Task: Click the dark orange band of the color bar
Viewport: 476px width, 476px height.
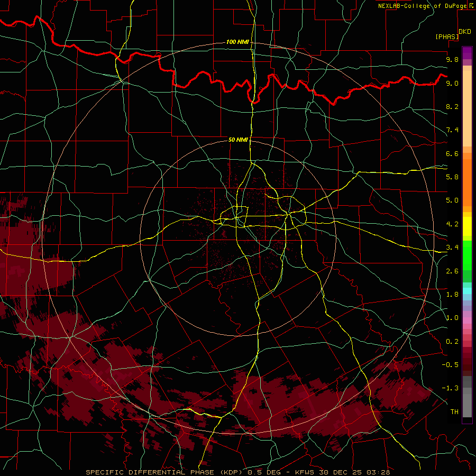Action: tap(467, 182)
